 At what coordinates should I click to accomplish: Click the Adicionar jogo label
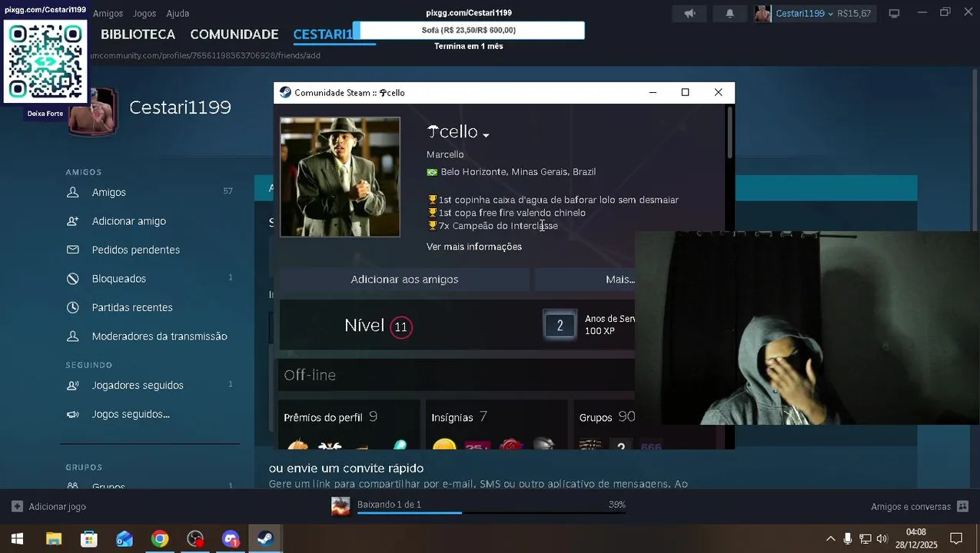tap(57, 507)
